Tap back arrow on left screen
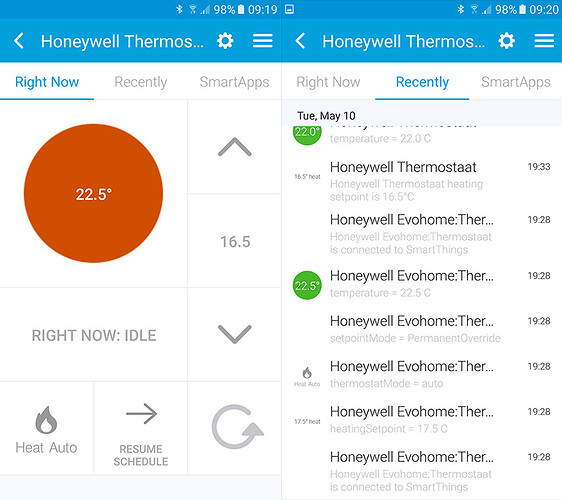The image size is (562, 500). tap(19, 41)
